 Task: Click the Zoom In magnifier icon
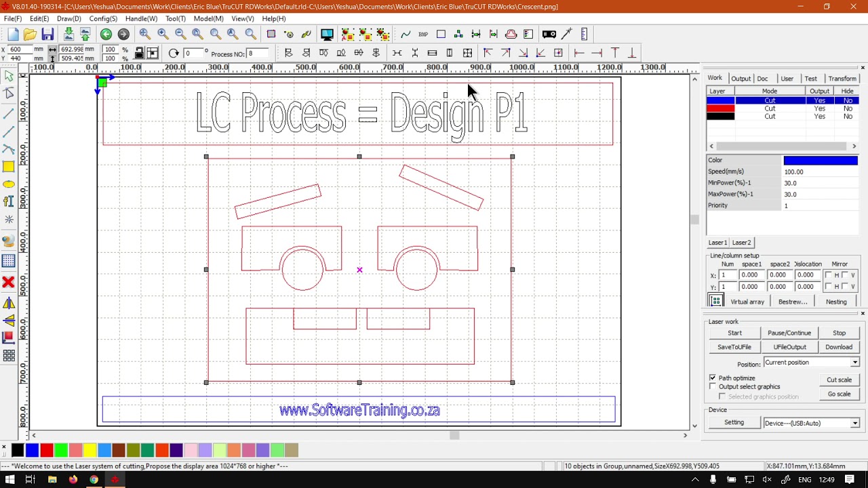click(163, 35)
